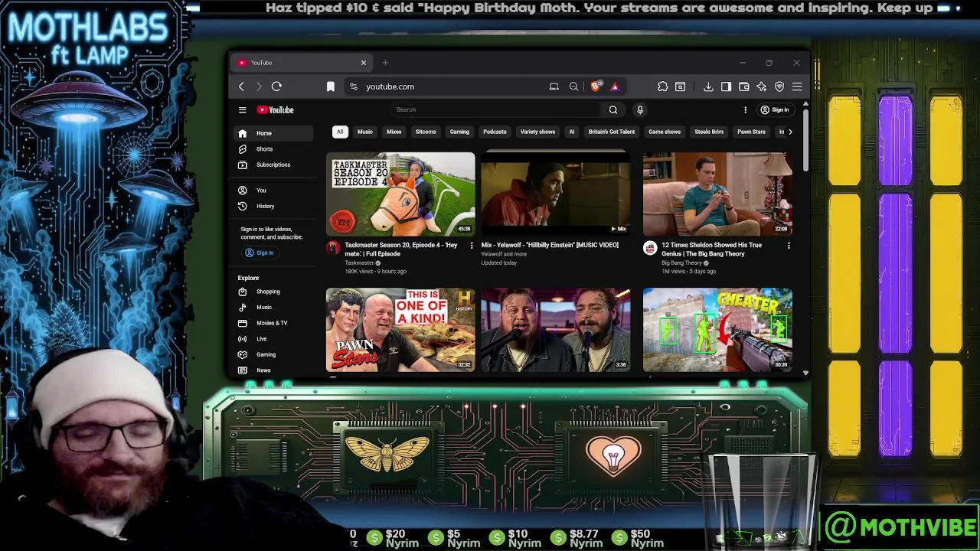Click the Taskmaster channel avatar
Viewport: 980px width, 551px height.
click(x=333, y=247)
